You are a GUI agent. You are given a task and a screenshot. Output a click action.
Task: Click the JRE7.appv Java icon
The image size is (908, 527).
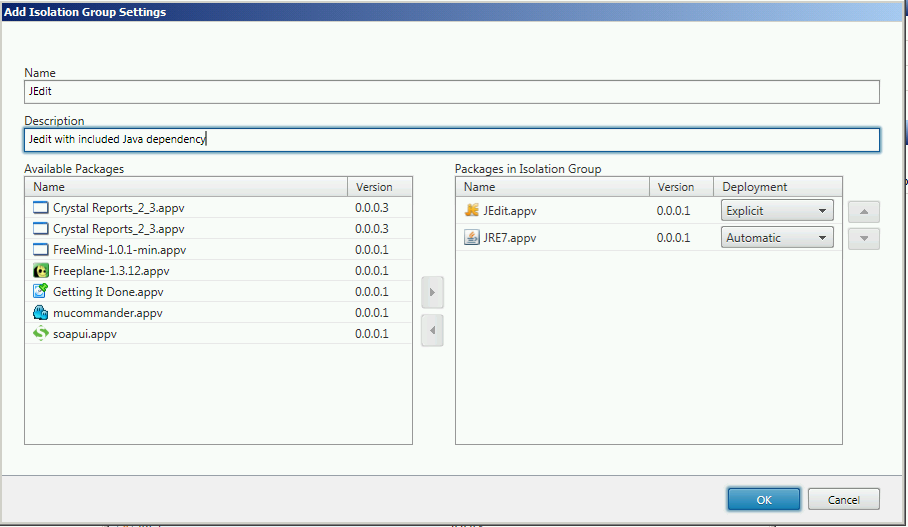click(472, 238)
